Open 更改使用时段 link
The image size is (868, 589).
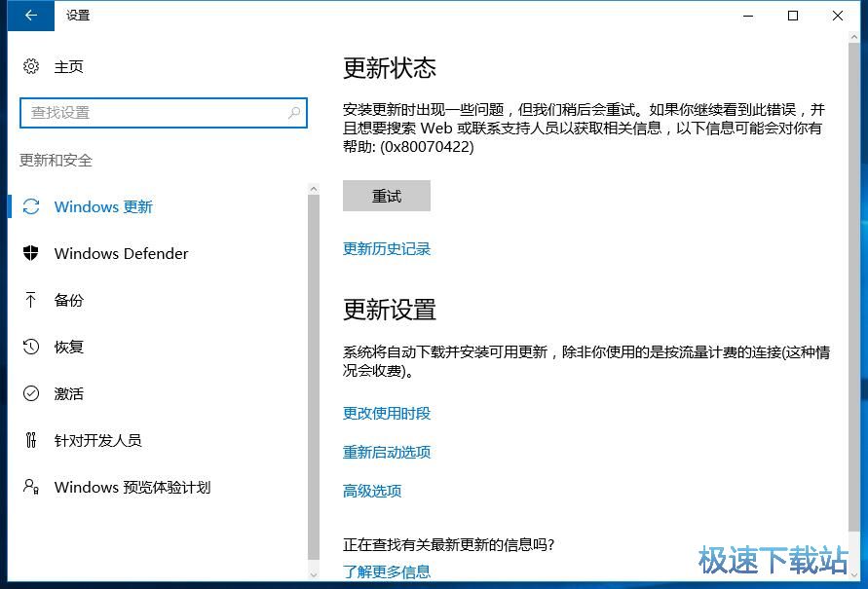[387, 413]
